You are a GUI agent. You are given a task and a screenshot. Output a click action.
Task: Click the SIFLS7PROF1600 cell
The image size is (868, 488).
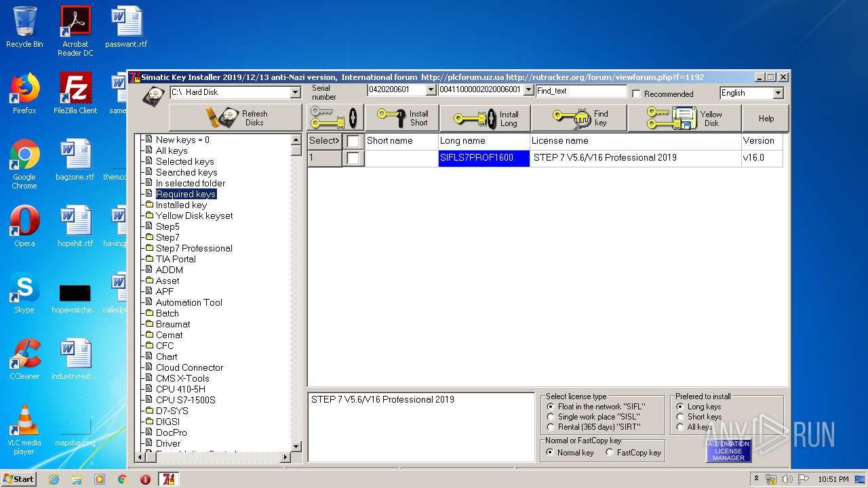coord(484,158)
